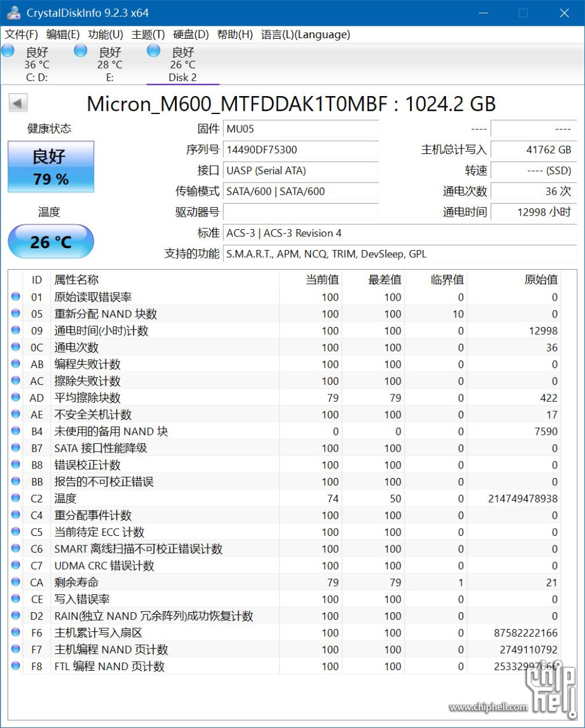Click status dot for C4 重分配事件计数
This screenshot has height=728, width=585.
[16, 514]
